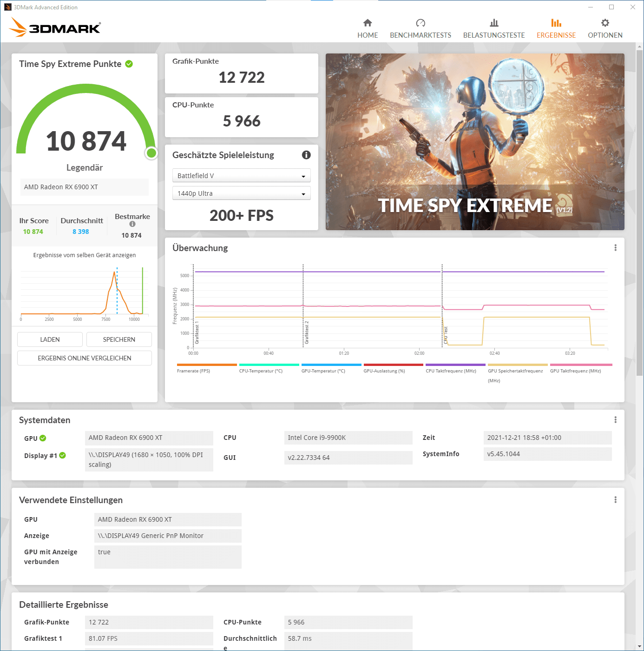Click the Time Spy Extreme artwork image

pos(475,142)
